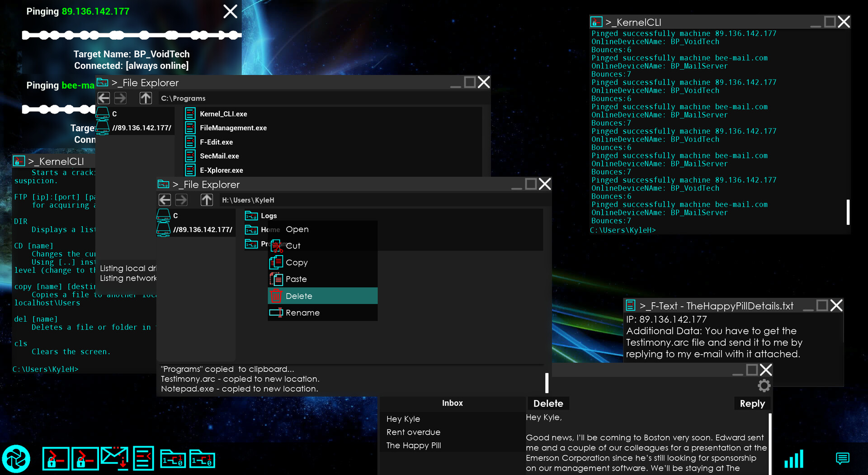Click the up-directory arrow in File Explorer

(x=207, y=199)
